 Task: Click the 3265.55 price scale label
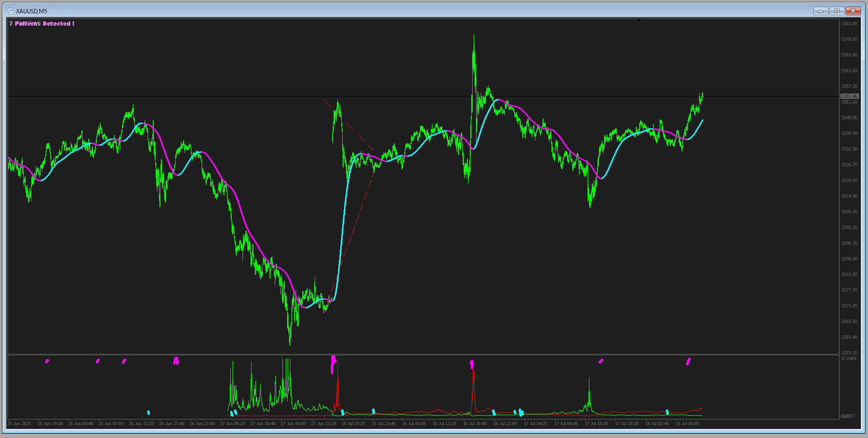(849, 322)
